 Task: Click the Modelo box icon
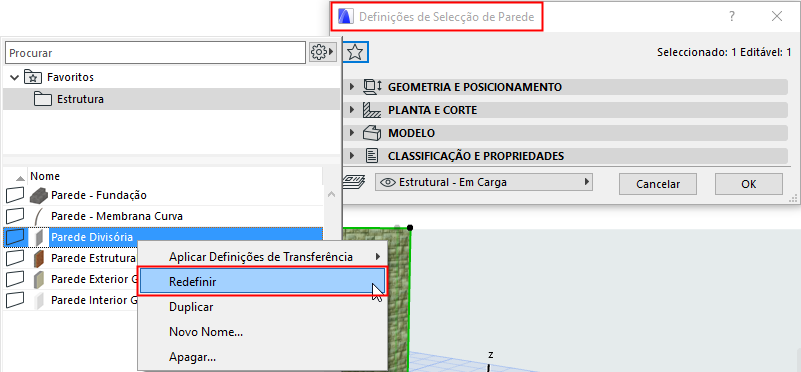coord(372,133)
